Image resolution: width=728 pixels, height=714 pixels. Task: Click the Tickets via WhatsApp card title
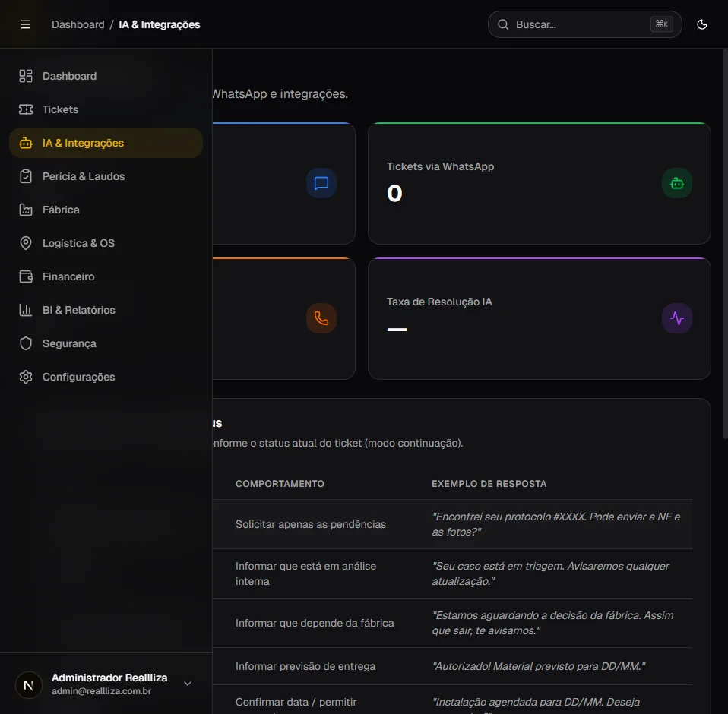(x=440, y=166)
